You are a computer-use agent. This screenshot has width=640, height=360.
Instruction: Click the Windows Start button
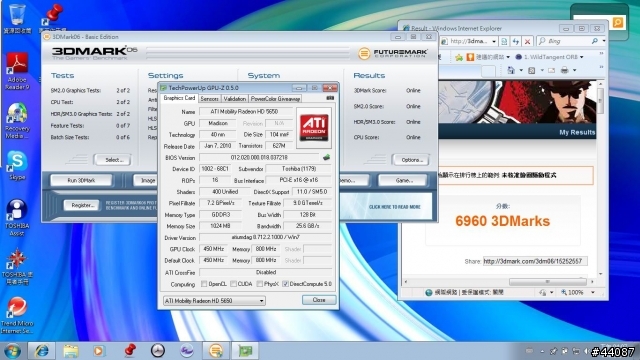[x=12, y=351]
